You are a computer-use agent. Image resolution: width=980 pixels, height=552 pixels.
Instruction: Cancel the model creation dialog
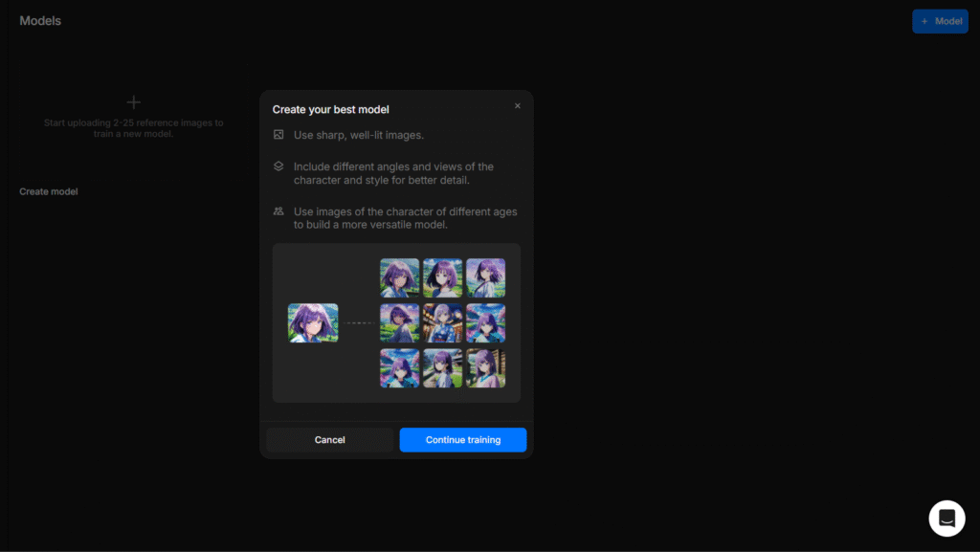tap(329, 439)
